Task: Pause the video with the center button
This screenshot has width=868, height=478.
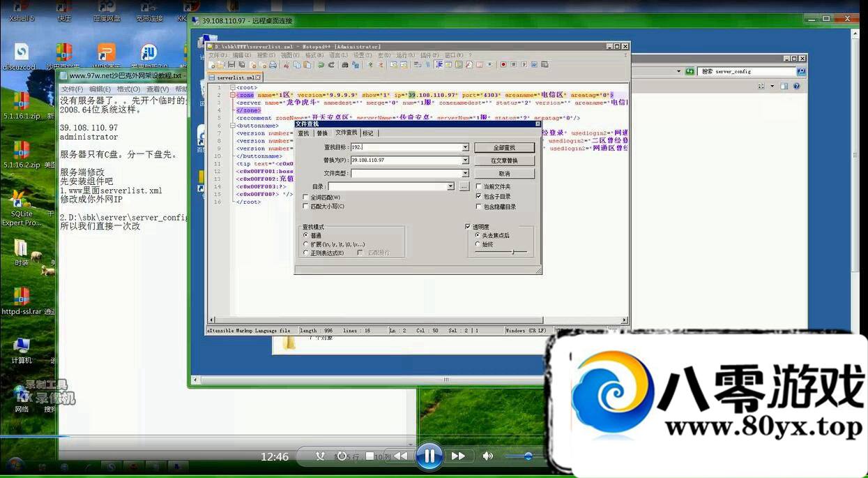Action: 429,456
